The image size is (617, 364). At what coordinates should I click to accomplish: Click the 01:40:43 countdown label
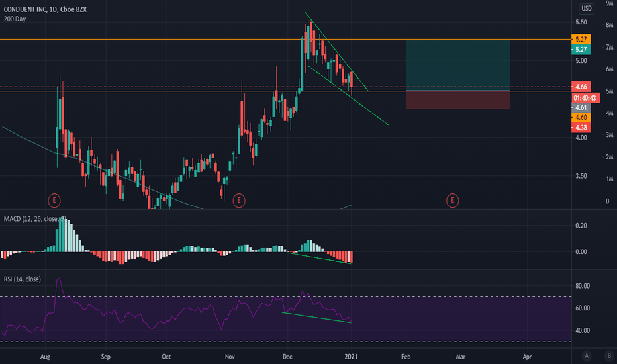[585, 97]
